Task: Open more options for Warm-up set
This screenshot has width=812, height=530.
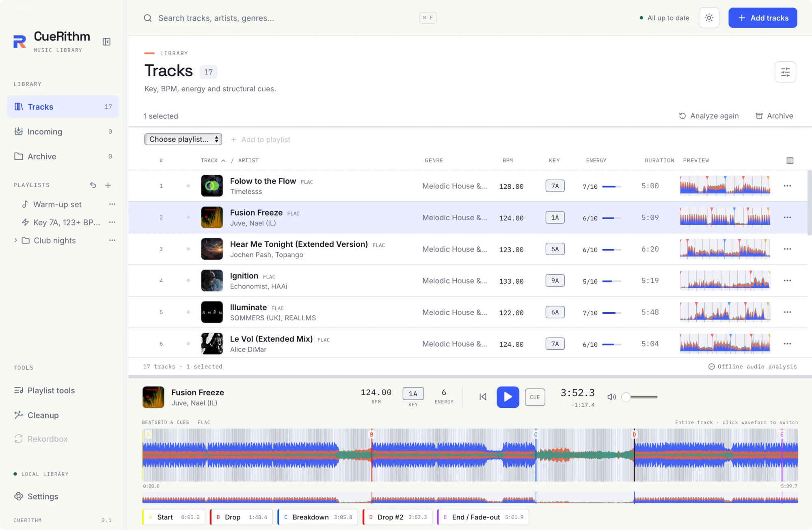Action: click(x=112, y=204)
